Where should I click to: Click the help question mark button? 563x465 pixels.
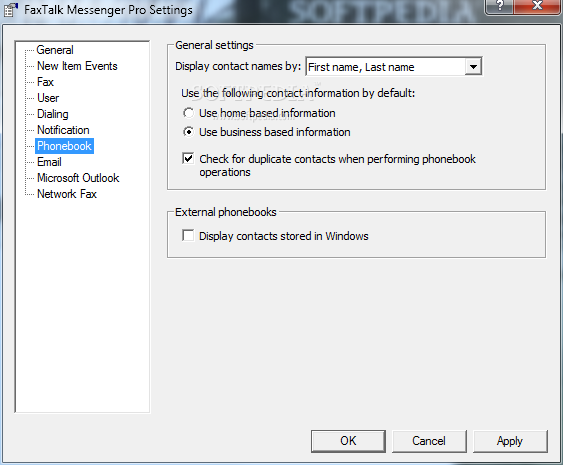click(x=499, y=6)
